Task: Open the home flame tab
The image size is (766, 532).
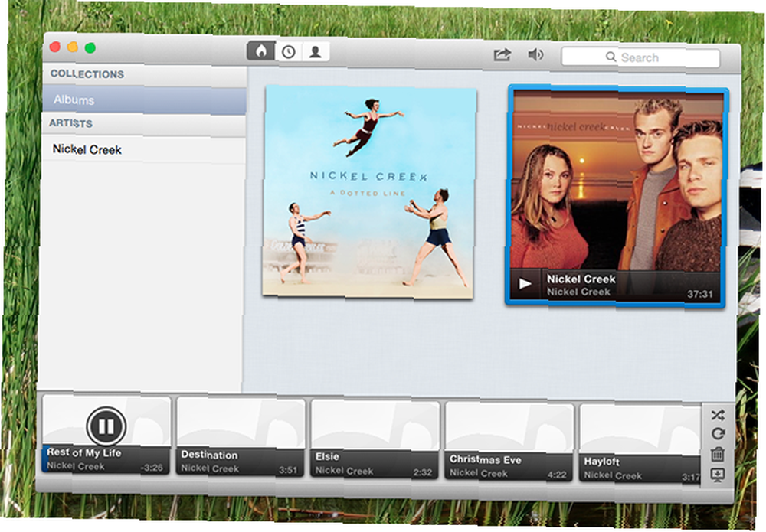Action: (x=261, y=51)
